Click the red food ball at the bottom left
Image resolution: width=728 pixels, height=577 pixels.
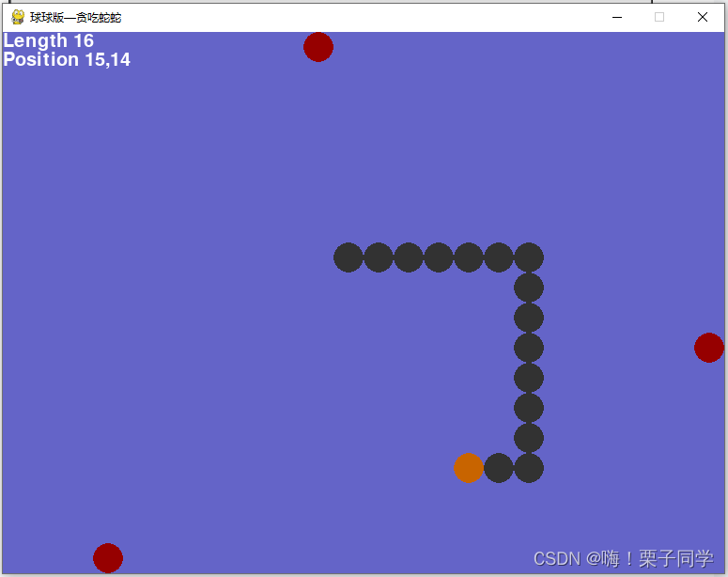pos(108,558)
